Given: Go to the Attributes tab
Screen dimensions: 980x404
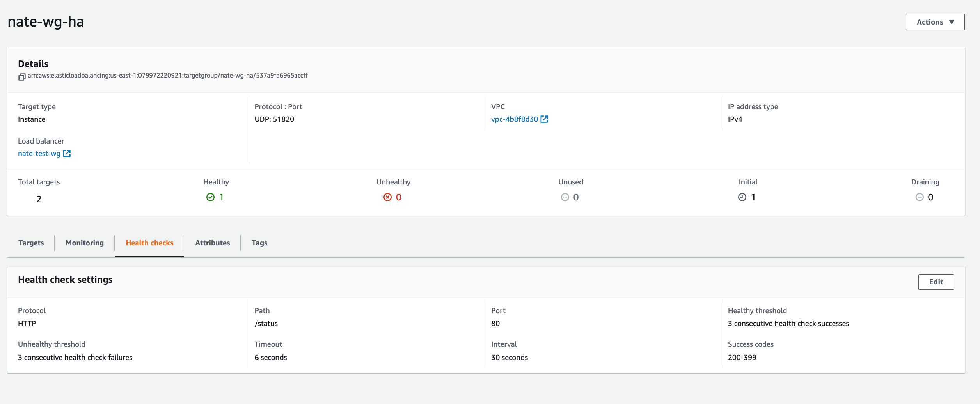Looking at the screenshot, I should [212, 243].
